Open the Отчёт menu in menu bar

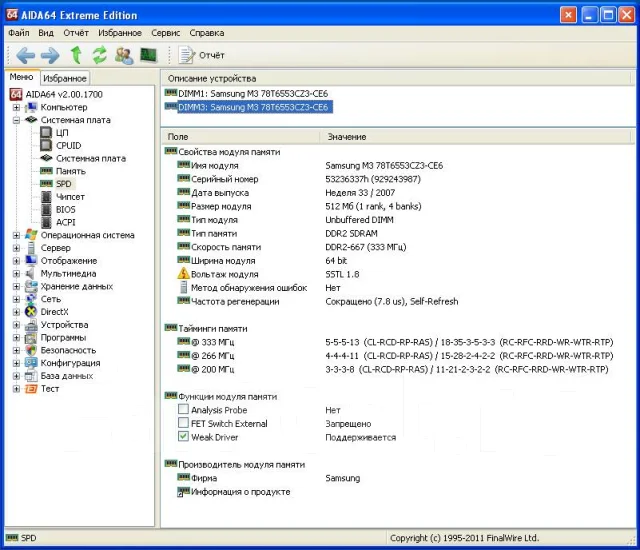[76, 33]
